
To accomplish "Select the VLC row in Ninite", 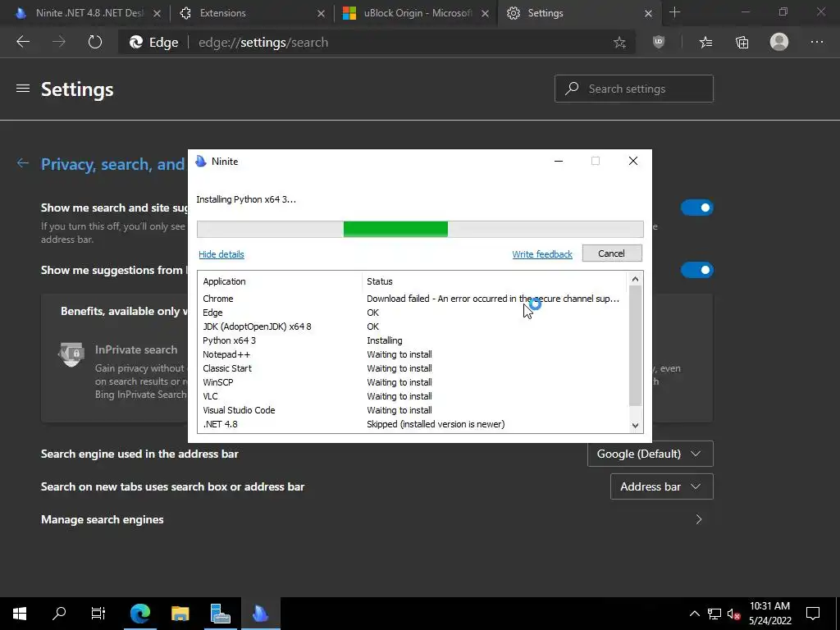I will (x=413, y=396).
